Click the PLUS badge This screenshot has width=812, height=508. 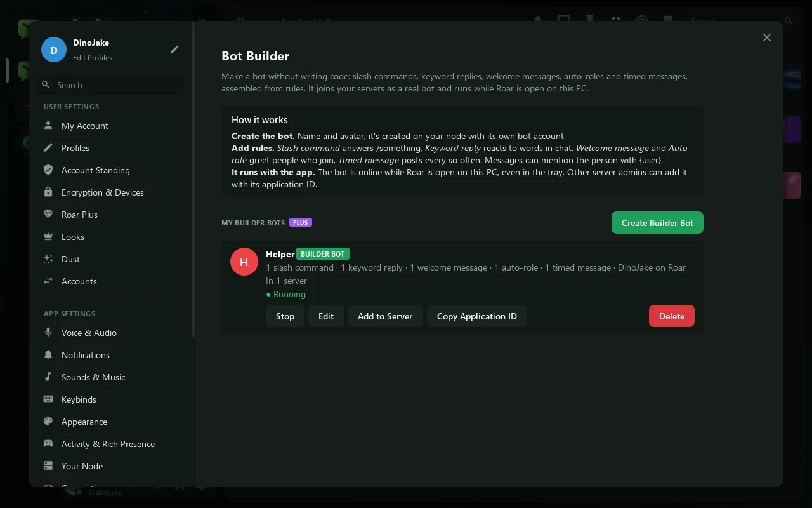[x=301, y=222]
